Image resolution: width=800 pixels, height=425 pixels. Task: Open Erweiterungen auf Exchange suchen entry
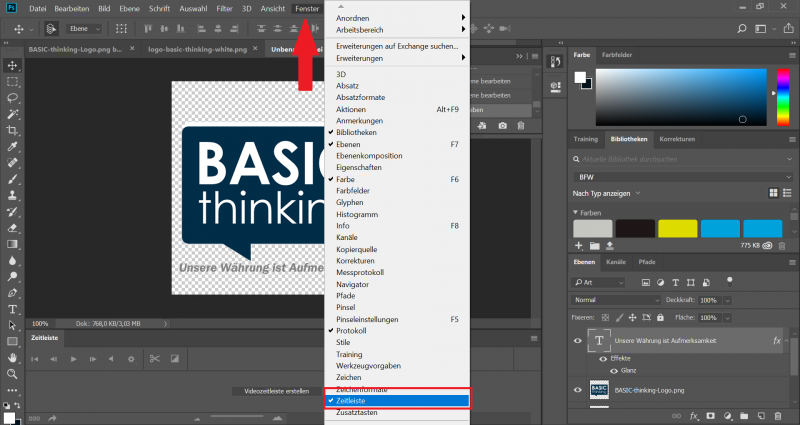[397, 46]
